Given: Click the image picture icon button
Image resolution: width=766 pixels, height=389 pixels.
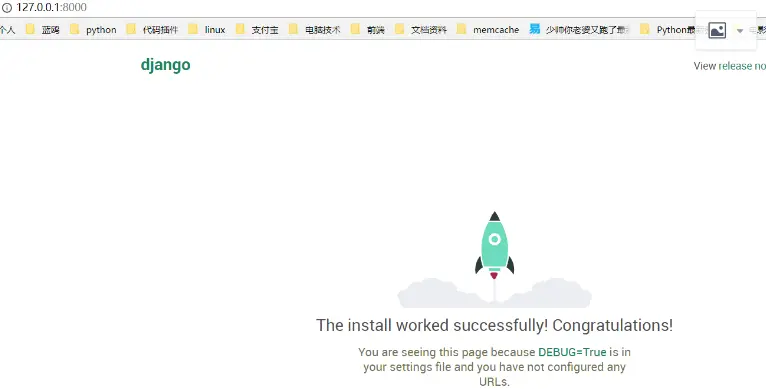Looking at the screenshot, I should click(x=717, y=30).
